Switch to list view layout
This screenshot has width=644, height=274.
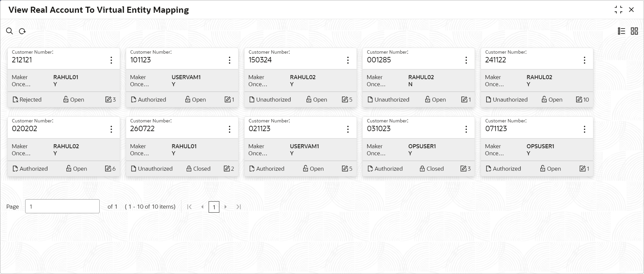click(x=622, y=31)
